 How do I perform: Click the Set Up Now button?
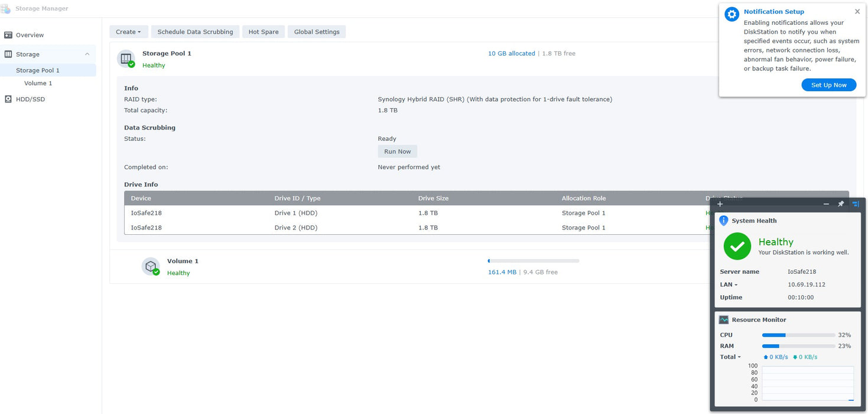point(828,85)
